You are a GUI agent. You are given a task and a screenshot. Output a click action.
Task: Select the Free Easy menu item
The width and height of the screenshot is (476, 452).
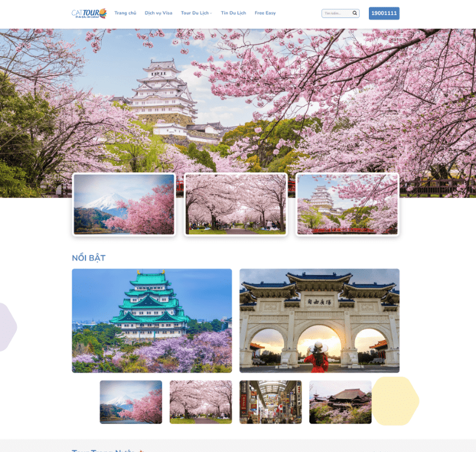265,13
